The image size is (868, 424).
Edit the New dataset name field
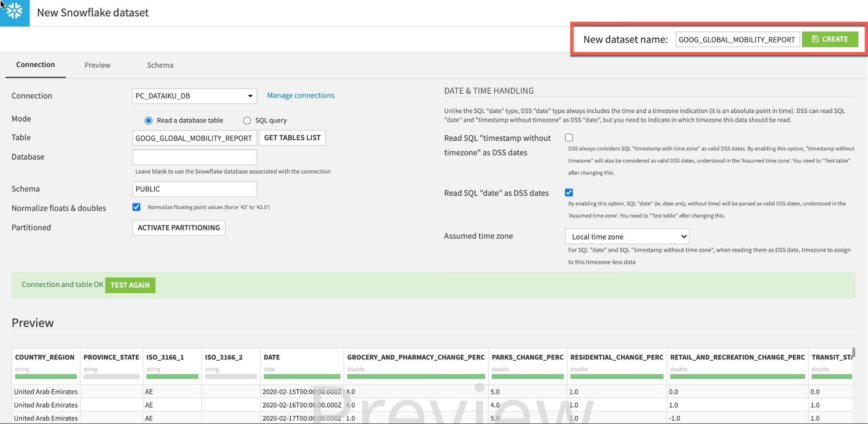(737, 39)
